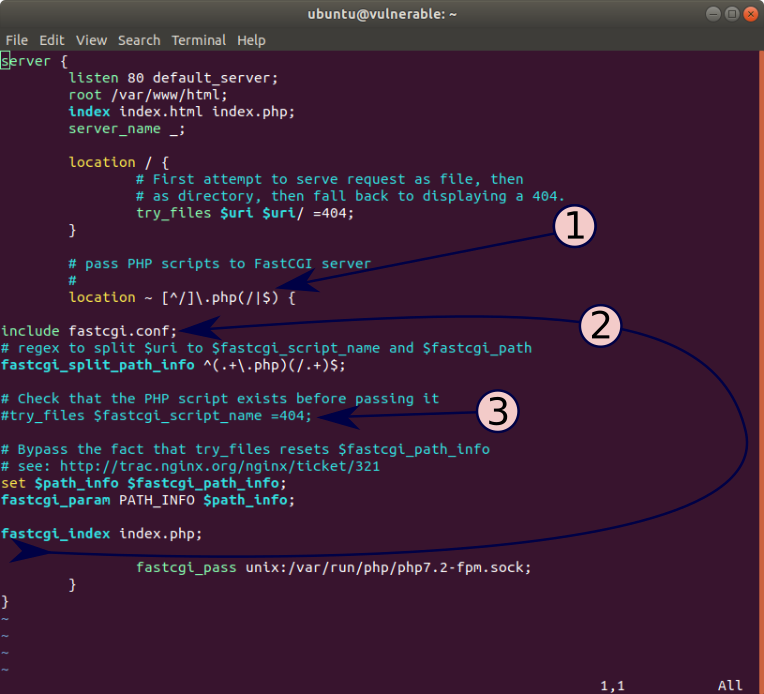Open the View menu
This screenshot has height=694, width=764.
(91, 40)
